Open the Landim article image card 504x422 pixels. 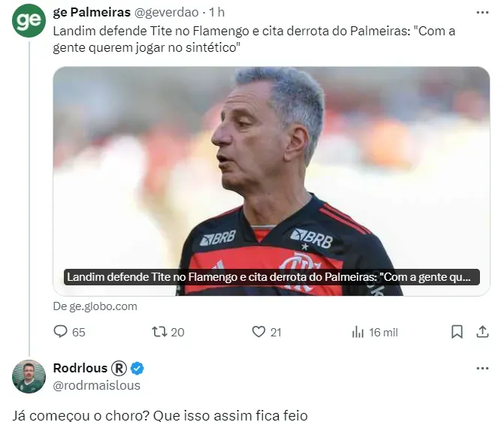271,181
